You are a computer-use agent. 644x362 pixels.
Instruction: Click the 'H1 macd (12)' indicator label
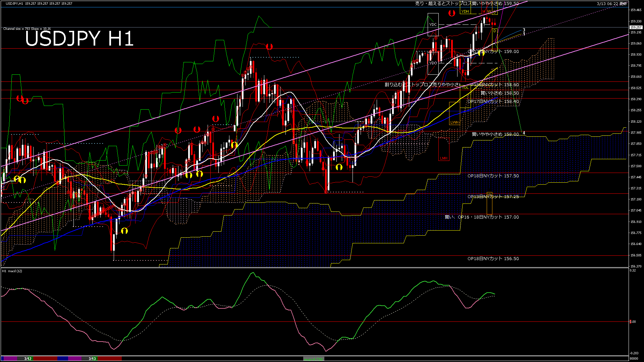point(12,271)
